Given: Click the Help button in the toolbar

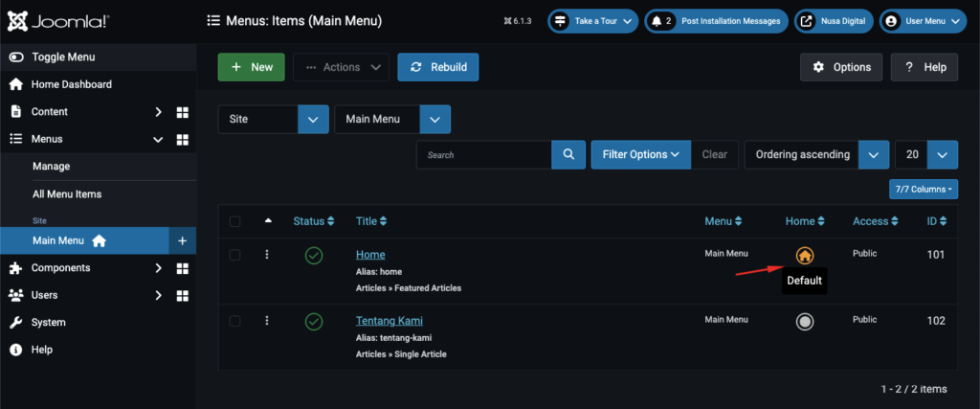Looking at the screenshot, I should tap(924, 67).
